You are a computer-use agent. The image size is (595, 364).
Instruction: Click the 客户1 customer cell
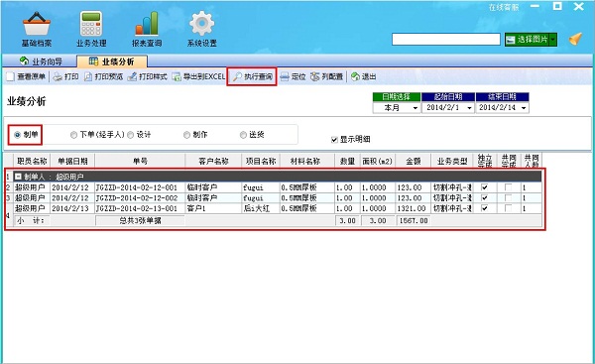pyautogui.click(x=213, y=208)
